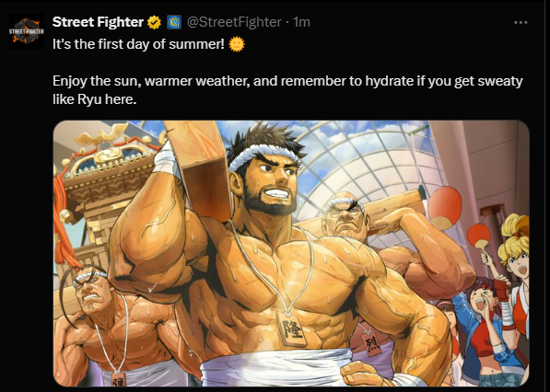Click the 1m timestamp of the tweet
This screenshot has width=550, height=392.
[x=302, y=22]
